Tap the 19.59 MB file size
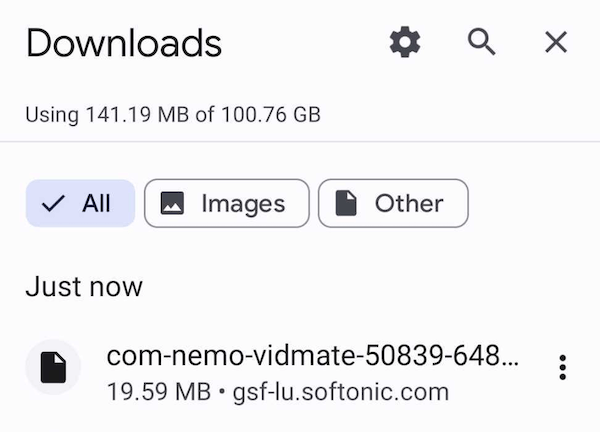 [158, 392]
